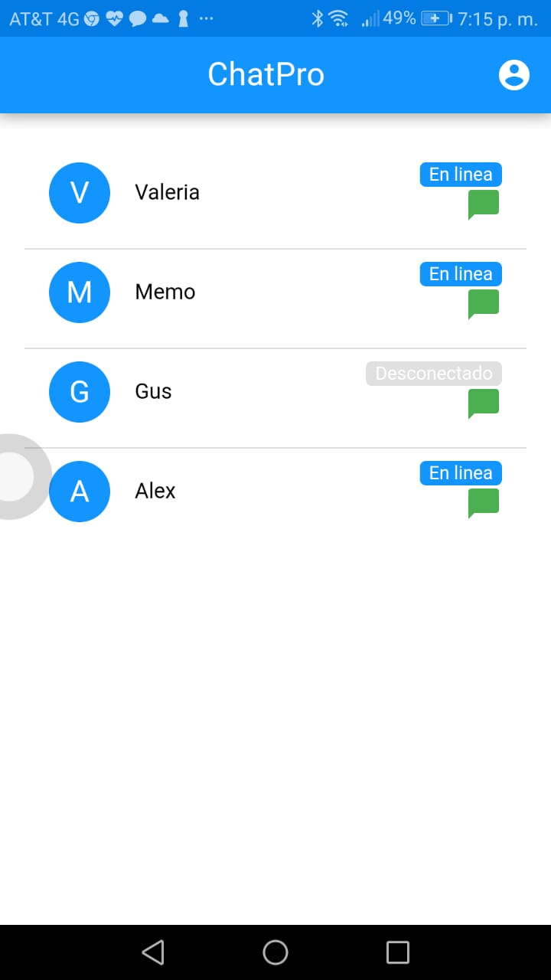Tap the green chat icon for Memo
The height and width of the screenshot is (980, 551).
click(484, 304)
